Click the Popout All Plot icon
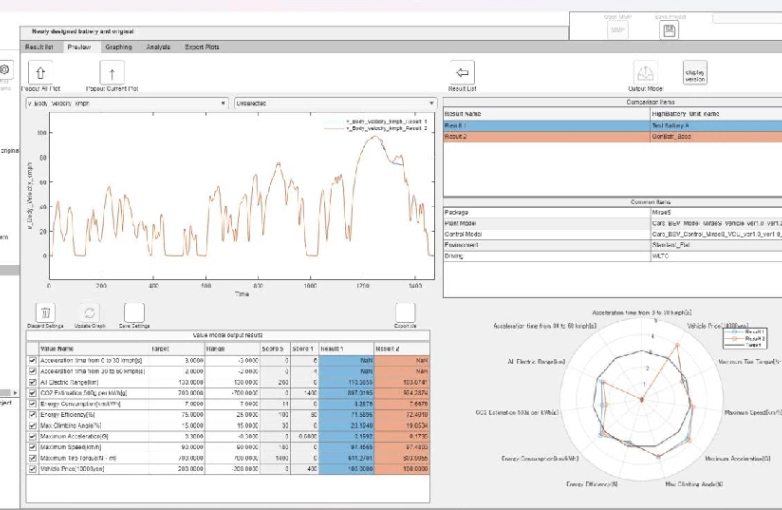 [x=39, y=72]
